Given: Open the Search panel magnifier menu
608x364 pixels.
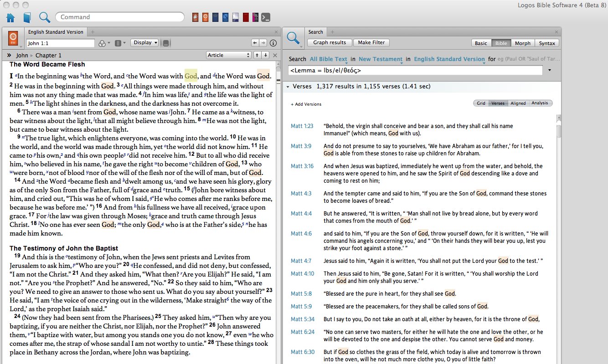Looking at the screenshot, I should [294, 38].
